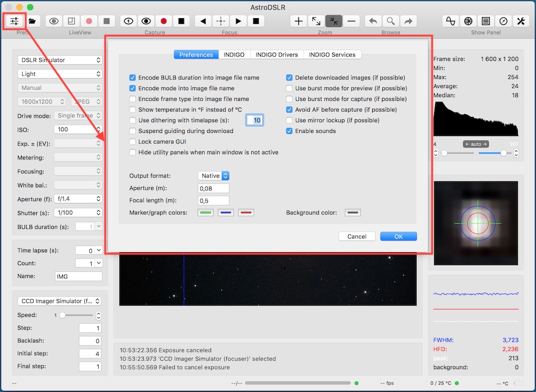Click the dithering seconds field showing 10
Screen dimensions: 536x392
point(255,121)
